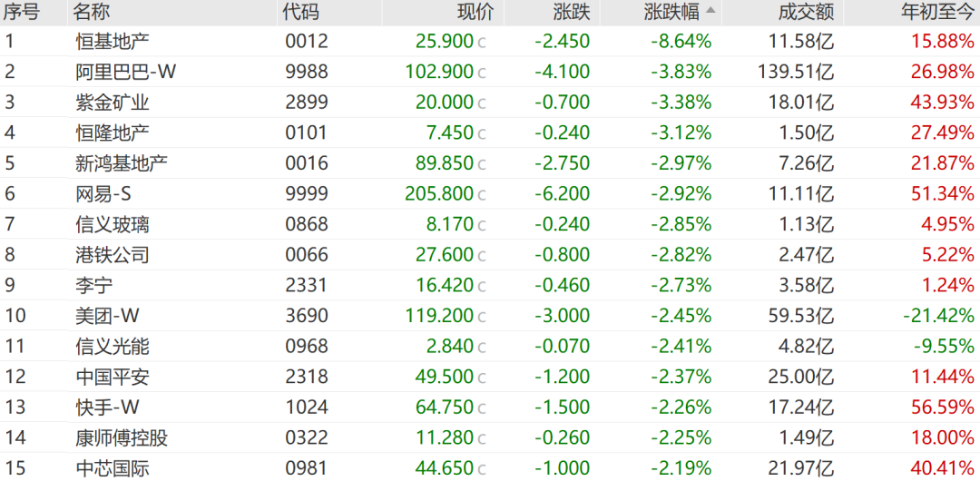The height and width of the screenshot is (481, 980).
Task: Select the 序号 column header
Action: point(22,12)
